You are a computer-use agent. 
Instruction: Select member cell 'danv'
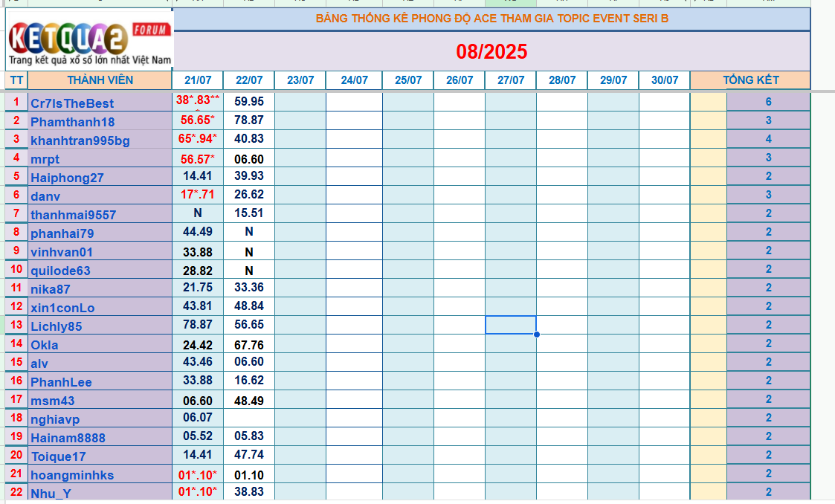100,196
